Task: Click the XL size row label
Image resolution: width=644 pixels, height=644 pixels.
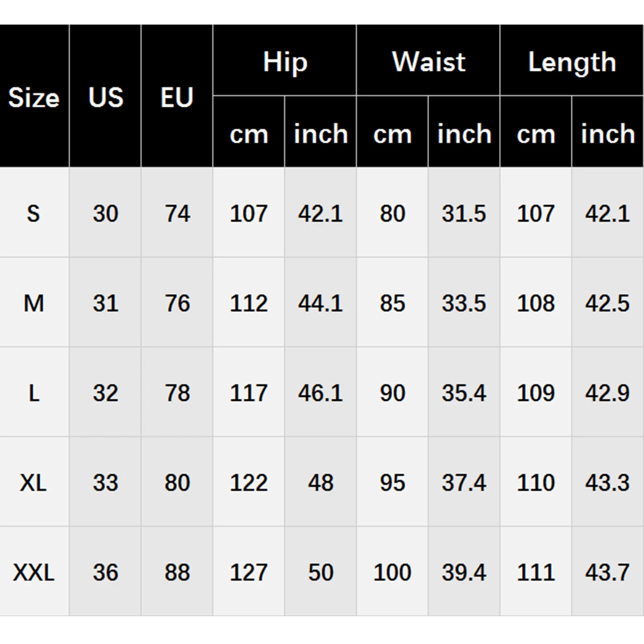Action: pos(34,482)
